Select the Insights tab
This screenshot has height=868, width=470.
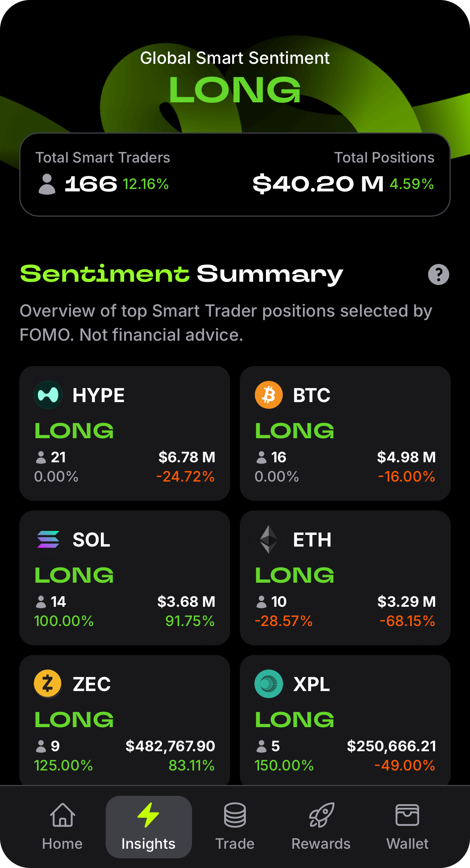(x=149, y=827)
